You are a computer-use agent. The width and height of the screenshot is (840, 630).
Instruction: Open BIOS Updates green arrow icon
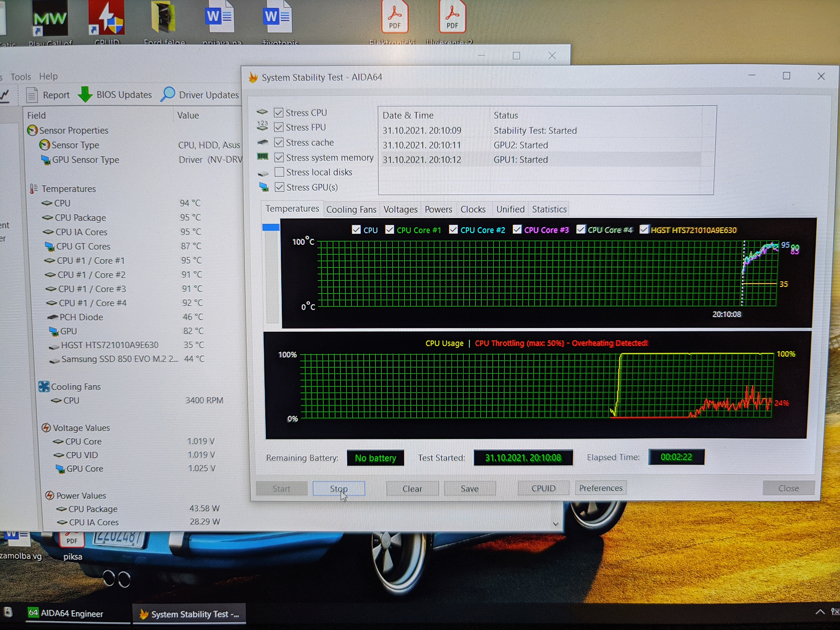click(x=85, y=94)
